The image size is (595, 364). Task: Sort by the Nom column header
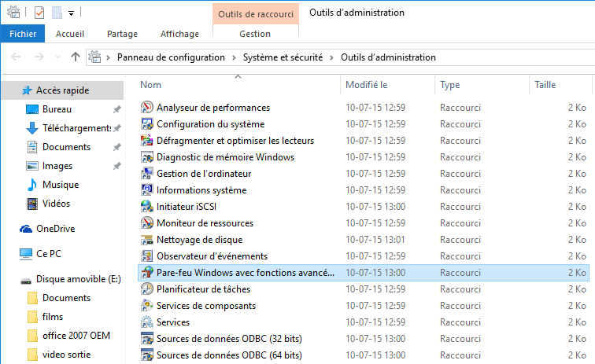(x=238, y=85)
